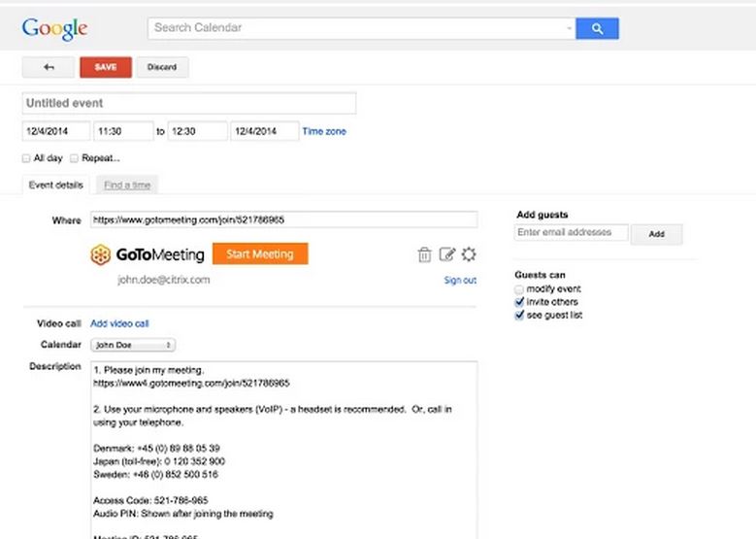This screenshot has height=539, width=756.
Task: Click the blue search magnifier button
Action: tap(597, 29)
